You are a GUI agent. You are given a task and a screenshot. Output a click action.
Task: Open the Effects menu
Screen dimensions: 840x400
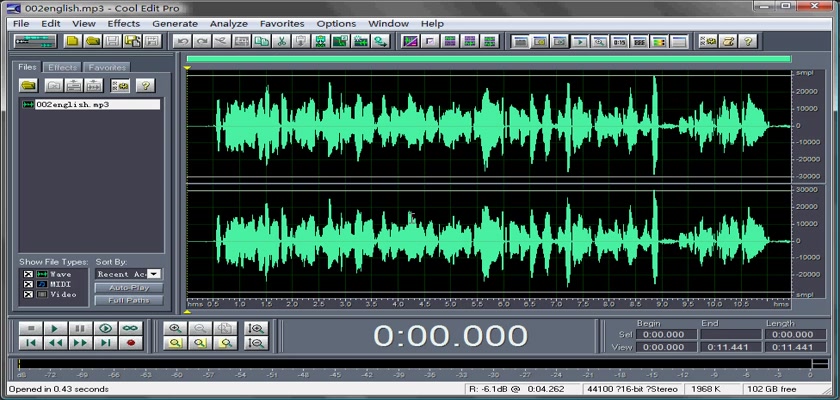[x=123, y=24]
